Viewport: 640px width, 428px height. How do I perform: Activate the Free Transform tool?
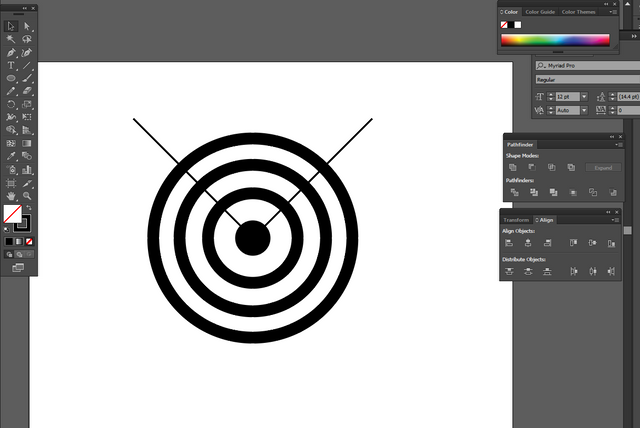(x=27, y=117)
